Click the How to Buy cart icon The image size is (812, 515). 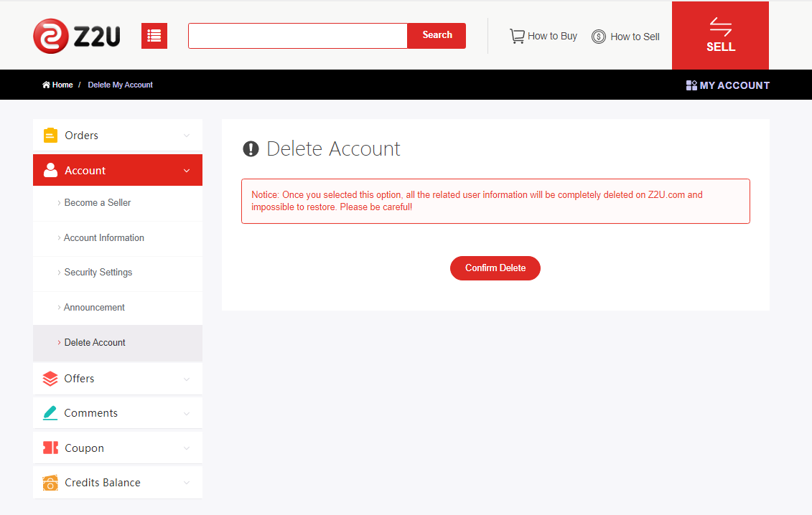517,36
